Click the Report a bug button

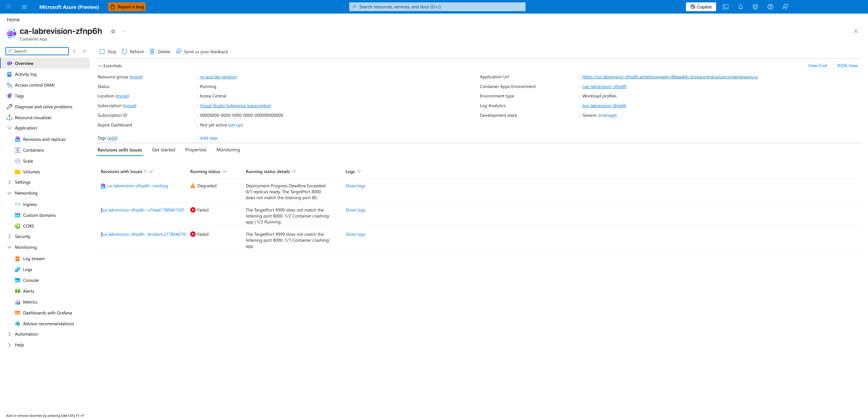point(127,7)
